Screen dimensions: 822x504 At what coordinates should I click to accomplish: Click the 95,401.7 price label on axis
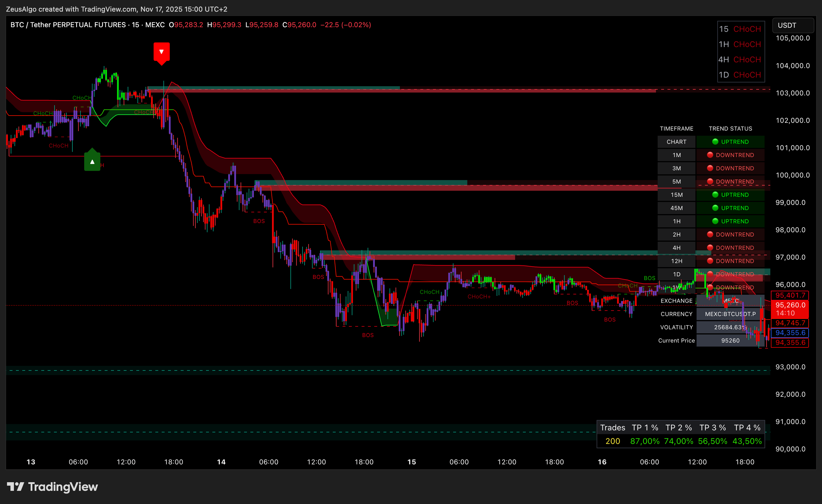point(790,295)
